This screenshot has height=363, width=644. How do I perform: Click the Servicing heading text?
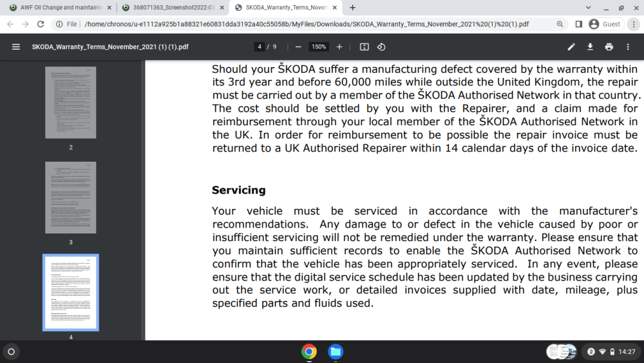point(239,190)
